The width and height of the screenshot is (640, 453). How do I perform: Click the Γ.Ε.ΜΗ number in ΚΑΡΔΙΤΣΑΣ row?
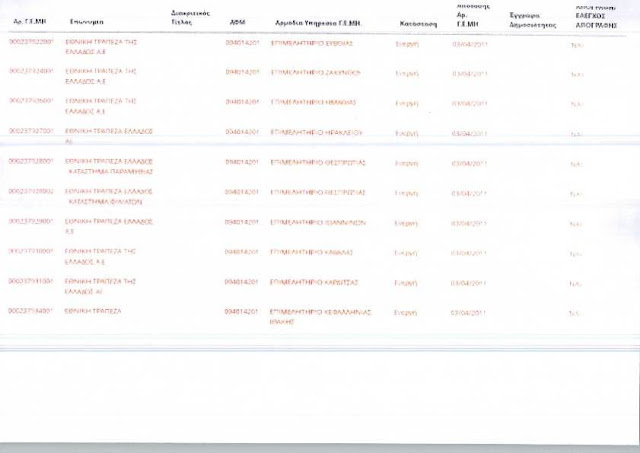tap(31, 281)
